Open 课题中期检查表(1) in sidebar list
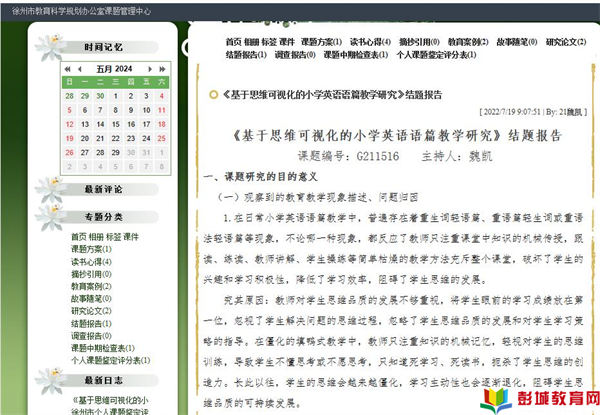This screenshot has height=415, width=600. click(x=103, y=348)
